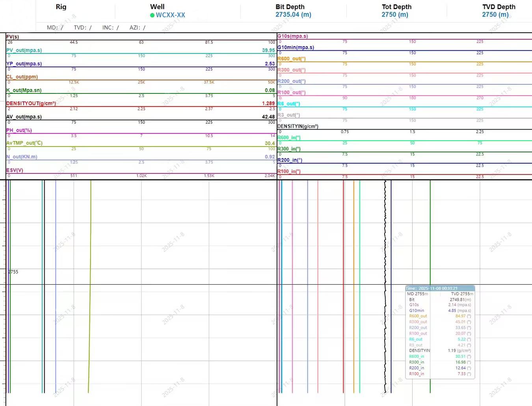532x406 pixels.
Task: Click the Bit Depth value 2735.04 (m)
Action: point(293,15)
